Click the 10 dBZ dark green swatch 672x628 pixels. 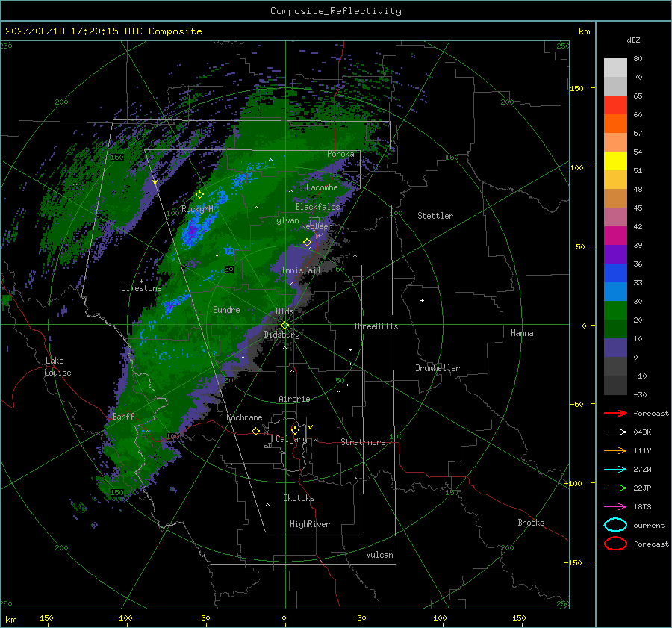tap(615, 329)
